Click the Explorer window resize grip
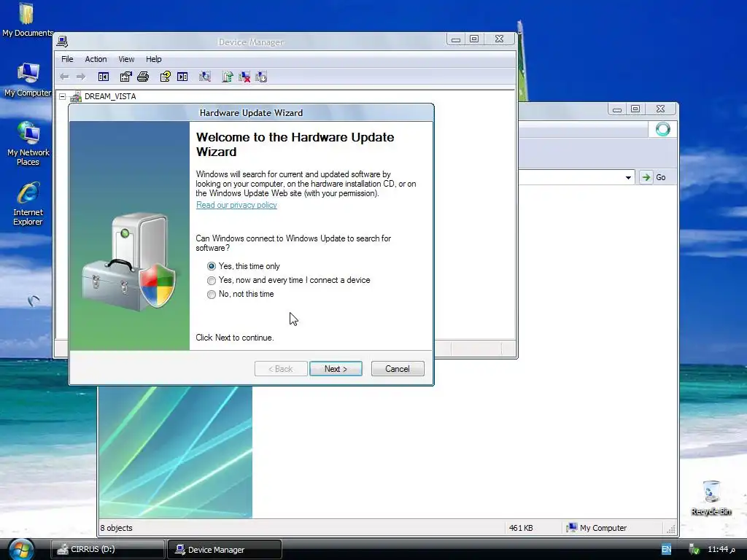Screen dimensions: 747x560 pyautogui.click(x=671, y=529)
